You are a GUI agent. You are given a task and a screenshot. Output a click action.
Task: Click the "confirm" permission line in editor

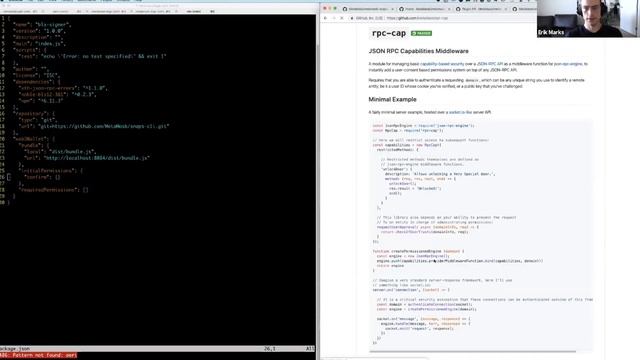coord(42,177)
